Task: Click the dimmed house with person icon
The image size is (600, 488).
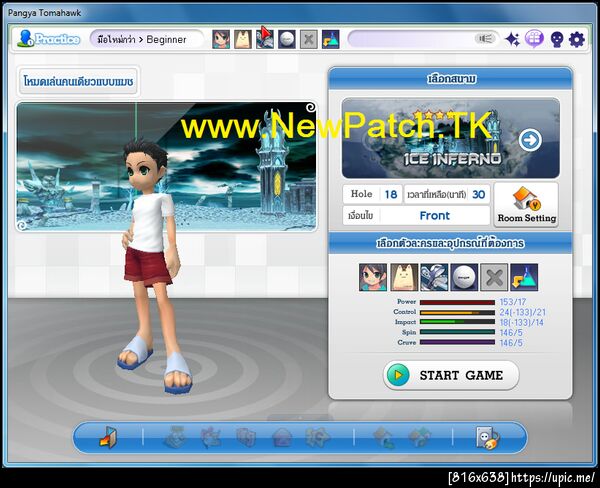Action: [383, 437]
